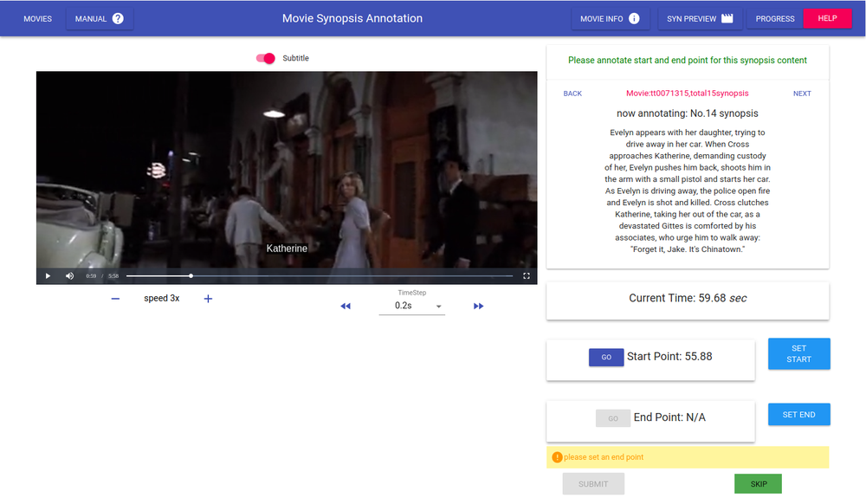Increase playback speed with the plus icon
The height and width of the screenshot is (504, 866).
click(x=208, y=299)
